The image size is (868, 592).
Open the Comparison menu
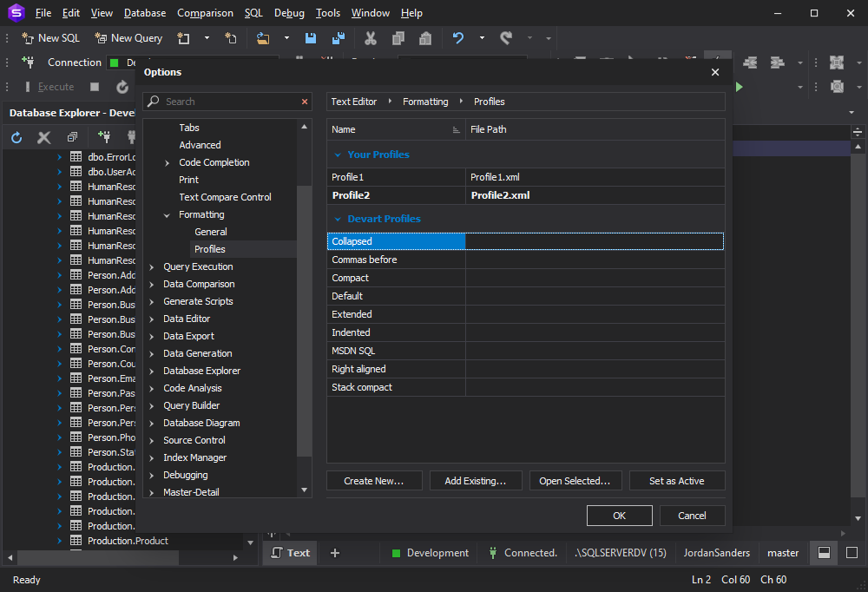(205, 13)
